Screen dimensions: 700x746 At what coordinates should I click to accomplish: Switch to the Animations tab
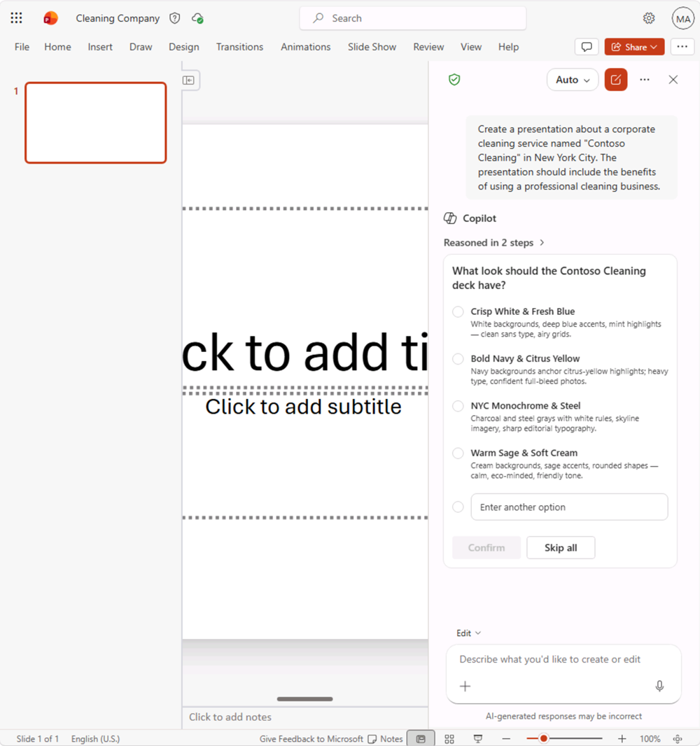click(305, 47)
